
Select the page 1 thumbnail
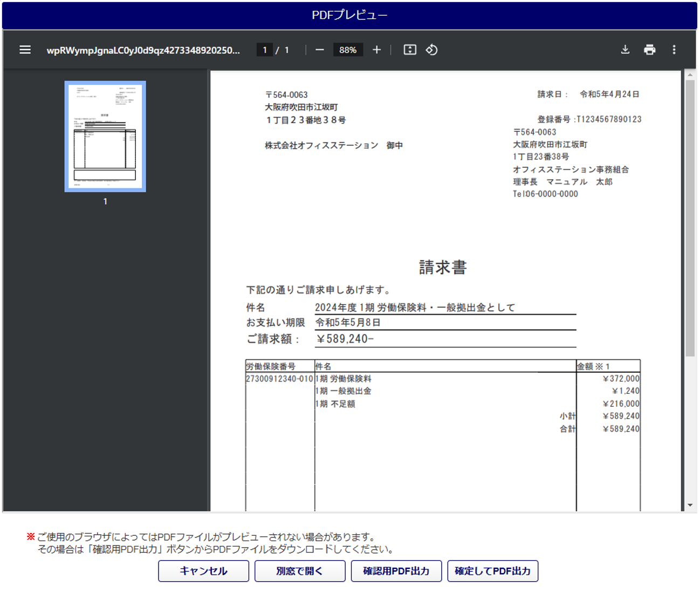click(x=105, y=137)
